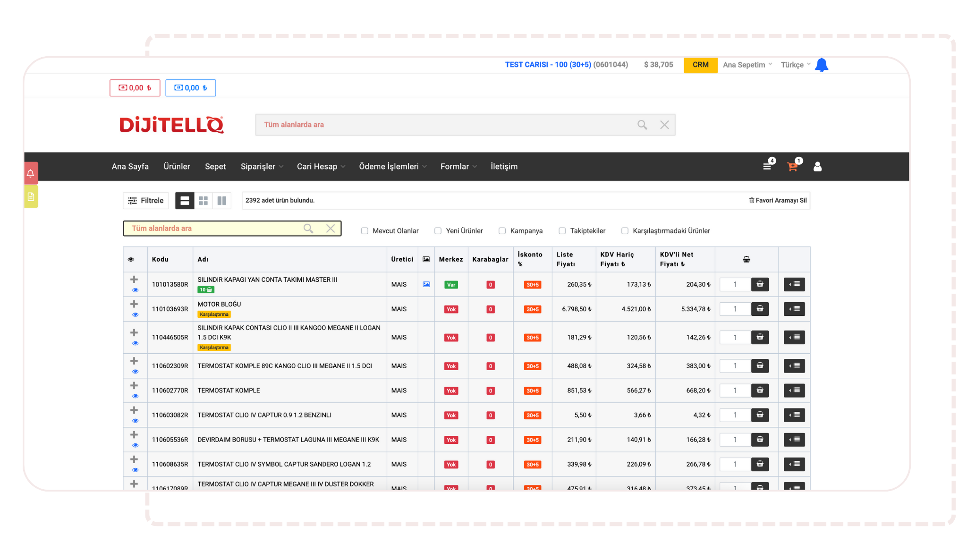This screenshot has width=967, height=560.
Task: Open the user profile icon
Action: (817, 166)
